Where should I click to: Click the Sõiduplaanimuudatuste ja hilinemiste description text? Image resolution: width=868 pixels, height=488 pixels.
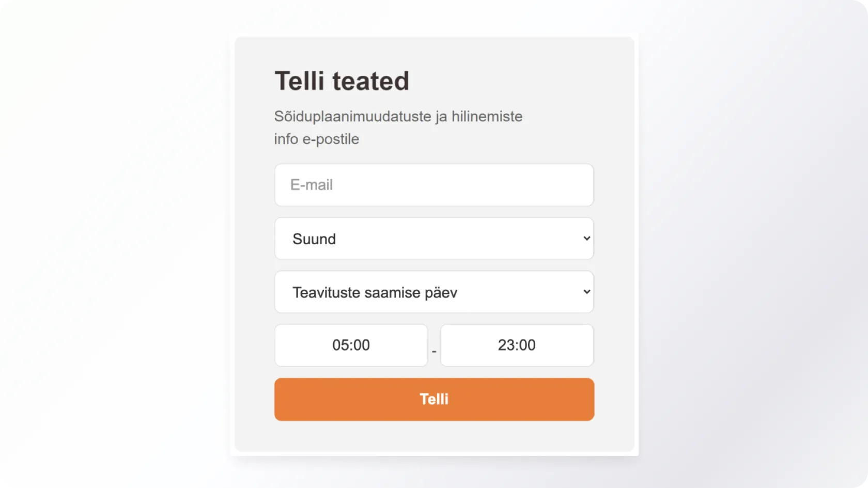398,117
